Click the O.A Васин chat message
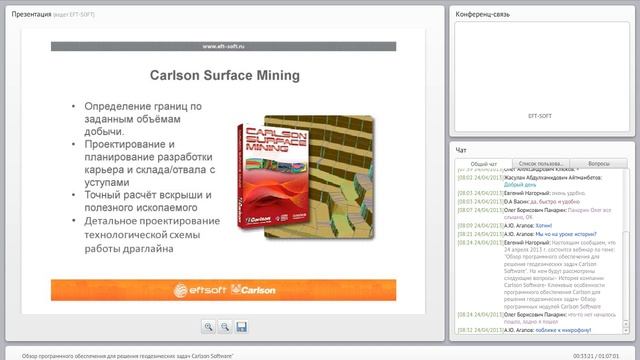The height and width of the screenshot is (360, 640). (518, 202)
